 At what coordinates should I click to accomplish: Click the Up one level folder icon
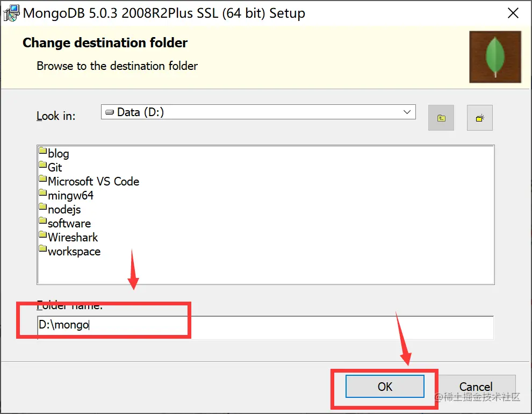441,118
